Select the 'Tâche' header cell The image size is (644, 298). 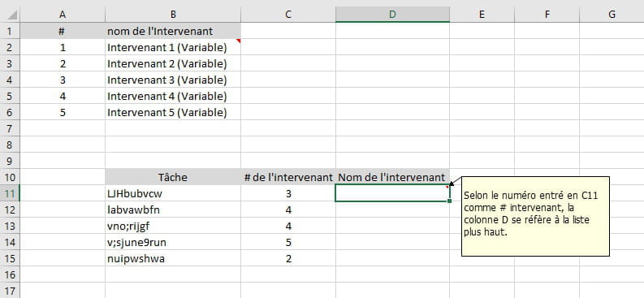click(173, 177)
